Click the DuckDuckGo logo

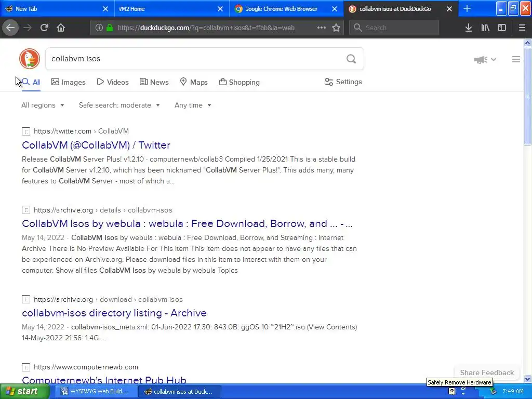[x=30, y=59]
